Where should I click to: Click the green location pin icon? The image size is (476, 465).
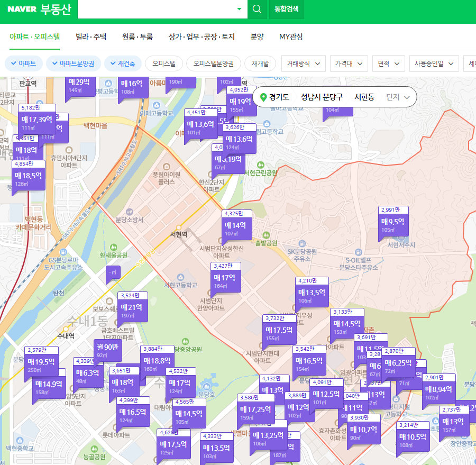coord(263,97)
